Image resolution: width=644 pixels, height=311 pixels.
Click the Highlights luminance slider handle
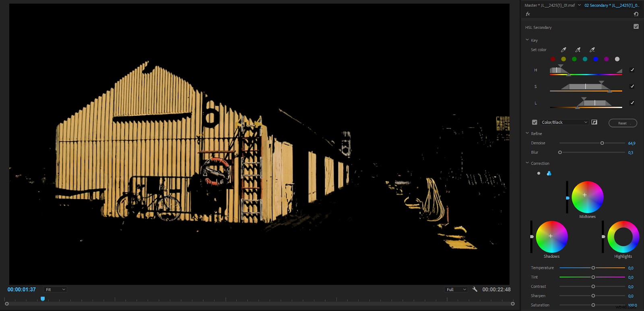(x=603, y=237)
